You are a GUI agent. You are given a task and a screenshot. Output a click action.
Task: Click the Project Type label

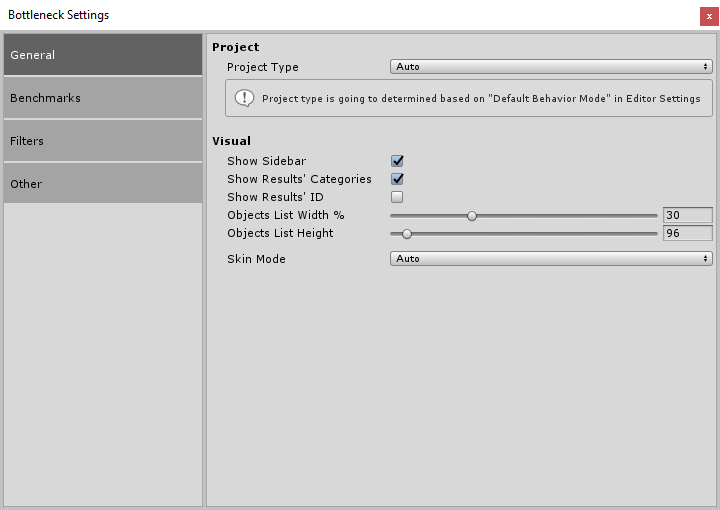262,67
